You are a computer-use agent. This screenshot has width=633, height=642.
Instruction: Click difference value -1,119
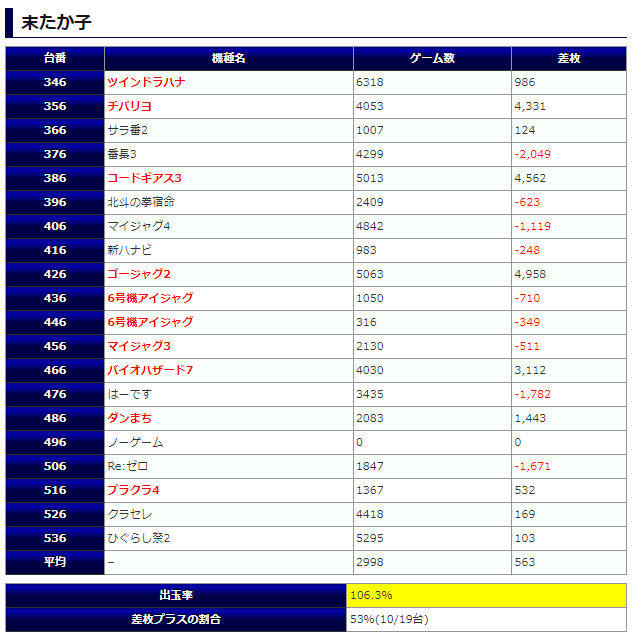coord(533,226)
